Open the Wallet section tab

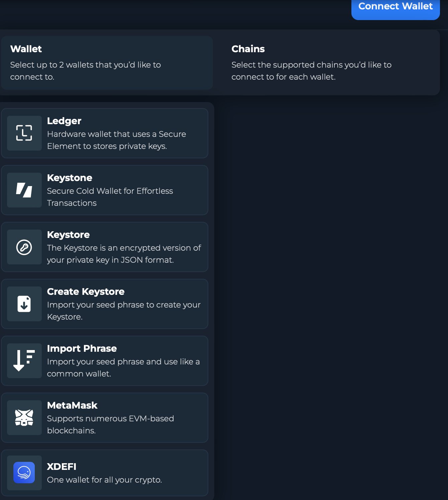[x=107, y=63]
